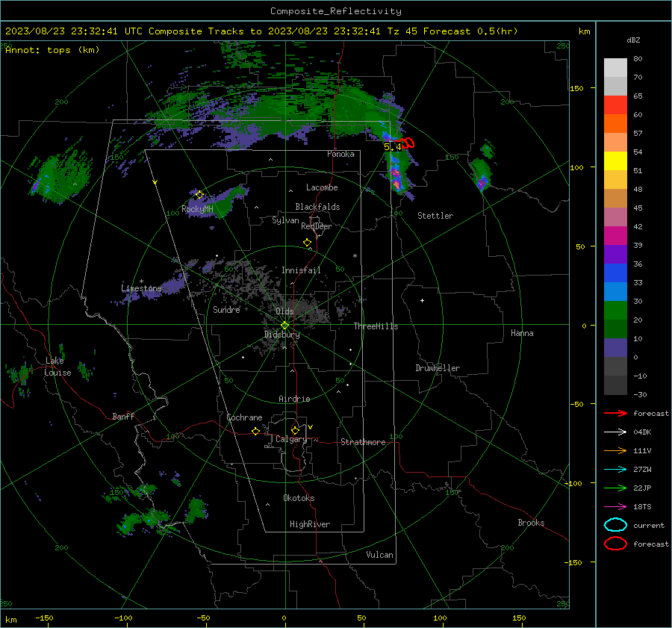Click the blue swatch between 36 and 33 dBZ
The image size is (672, 628).
[615, 273]
